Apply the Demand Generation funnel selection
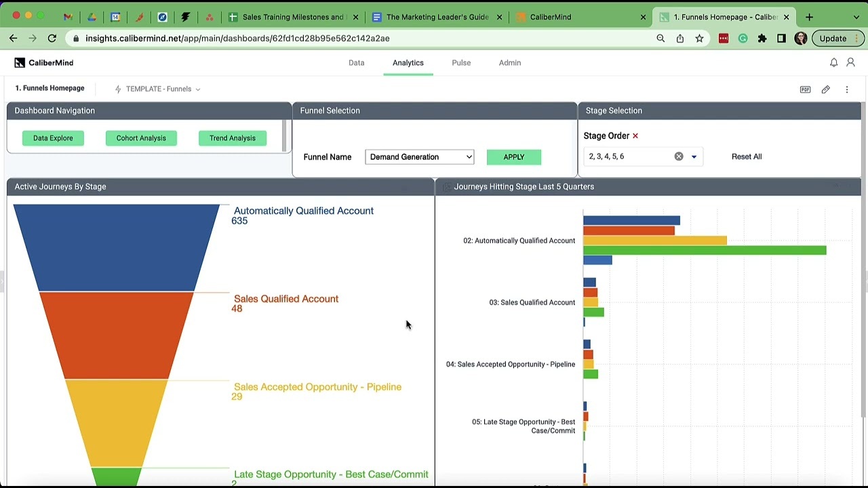 coord(513,157)
